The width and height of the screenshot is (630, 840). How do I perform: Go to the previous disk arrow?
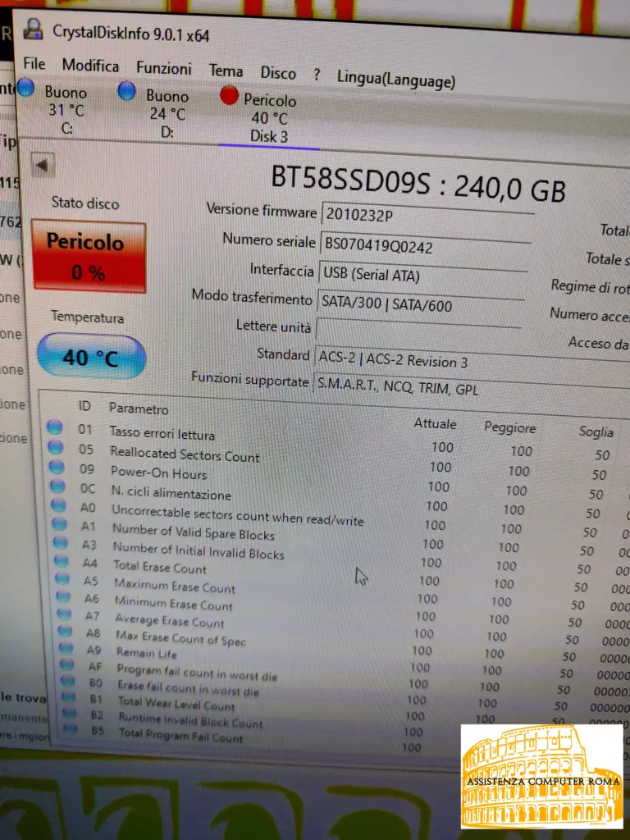click(43, 166)
